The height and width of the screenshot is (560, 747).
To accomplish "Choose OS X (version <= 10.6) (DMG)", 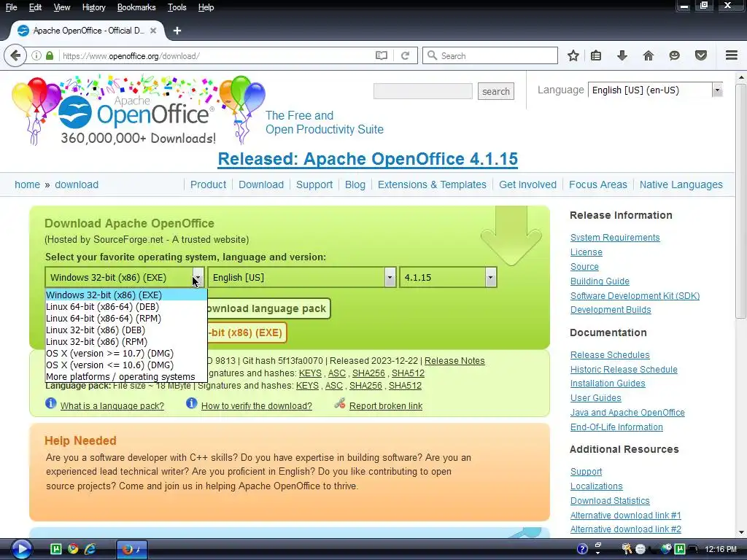I will pyautogui.click(x=126, y=365).
